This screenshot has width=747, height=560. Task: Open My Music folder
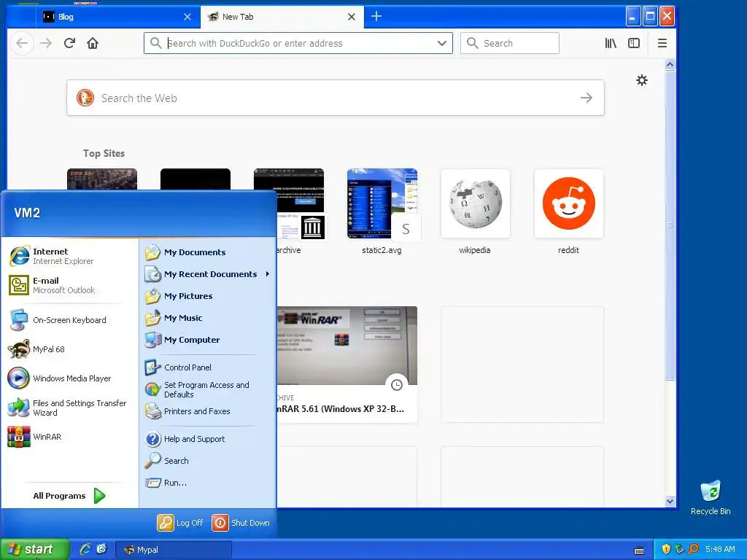coord(208,318)
